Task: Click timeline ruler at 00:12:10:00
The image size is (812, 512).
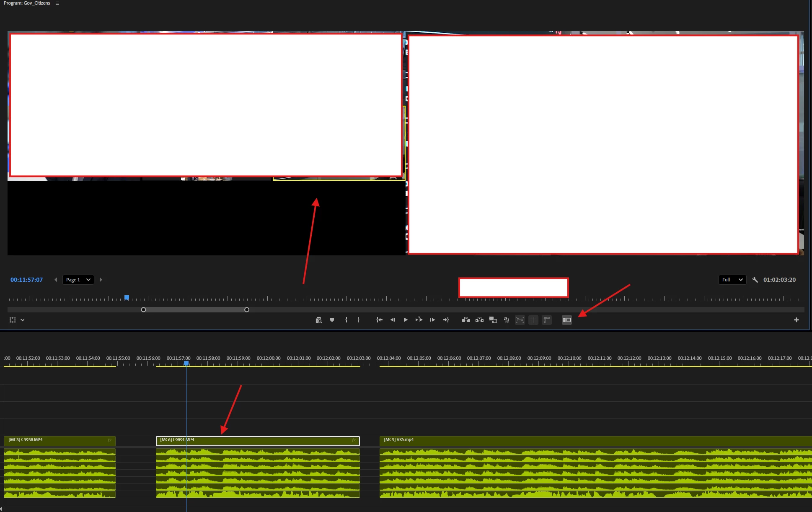Action: point(569,358)
